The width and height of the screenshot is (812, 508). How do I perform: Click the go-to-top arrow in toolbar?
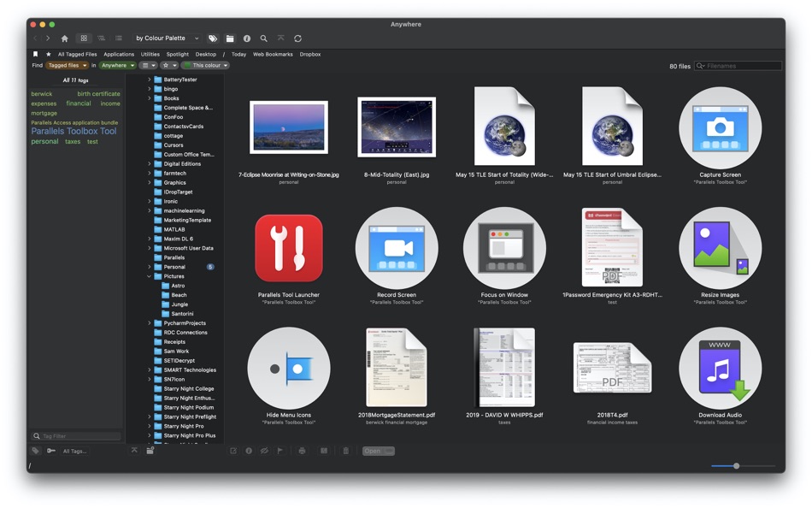coord(280,38)
